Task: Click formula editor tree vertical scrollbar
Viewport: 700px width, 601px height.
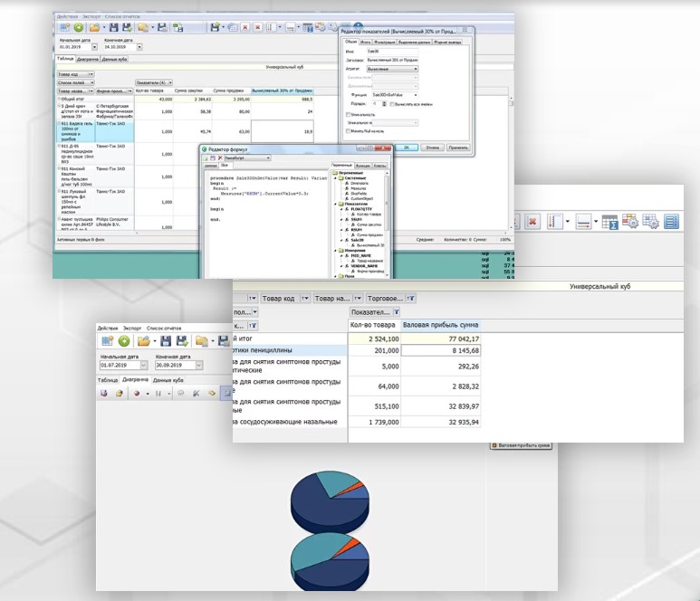Action: click(387, 223)
